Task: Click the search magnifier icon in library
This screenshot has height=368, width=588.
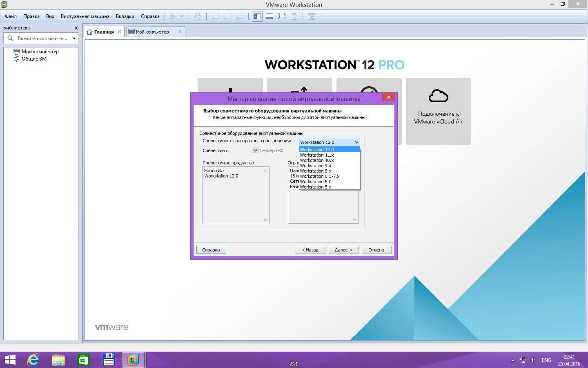Action: 11,38
